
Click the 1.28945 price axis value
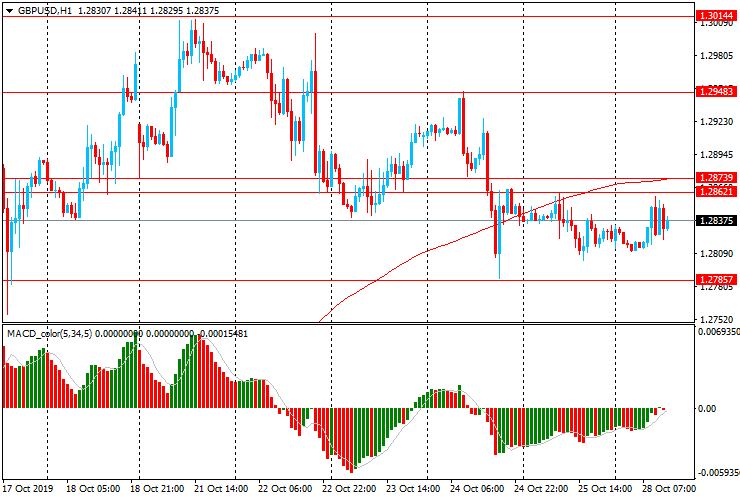pos(716,155)
